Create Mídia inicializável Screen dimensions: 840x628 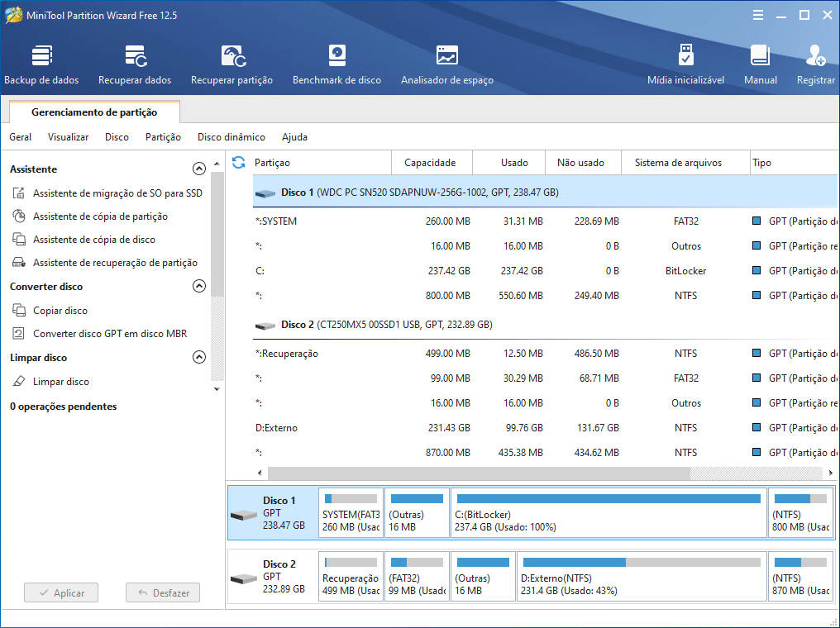coord(685,65)
